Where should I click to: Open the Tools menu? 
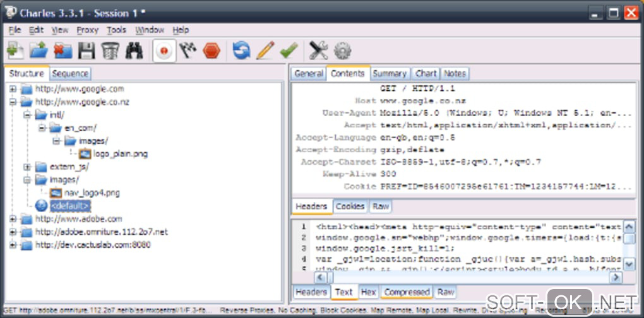[x=116, y=30]
